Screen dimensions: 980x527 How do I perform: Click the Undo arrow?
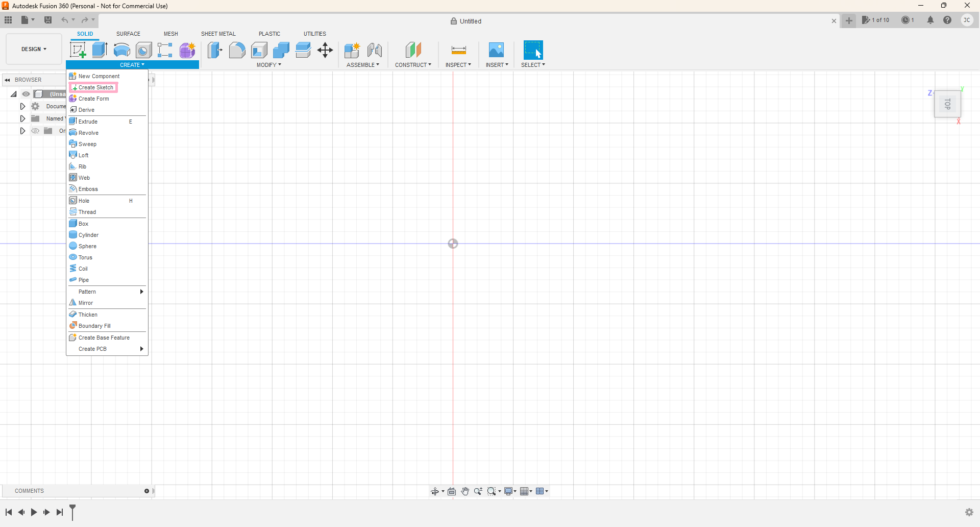pyautogui.click(x=65, y=20)
